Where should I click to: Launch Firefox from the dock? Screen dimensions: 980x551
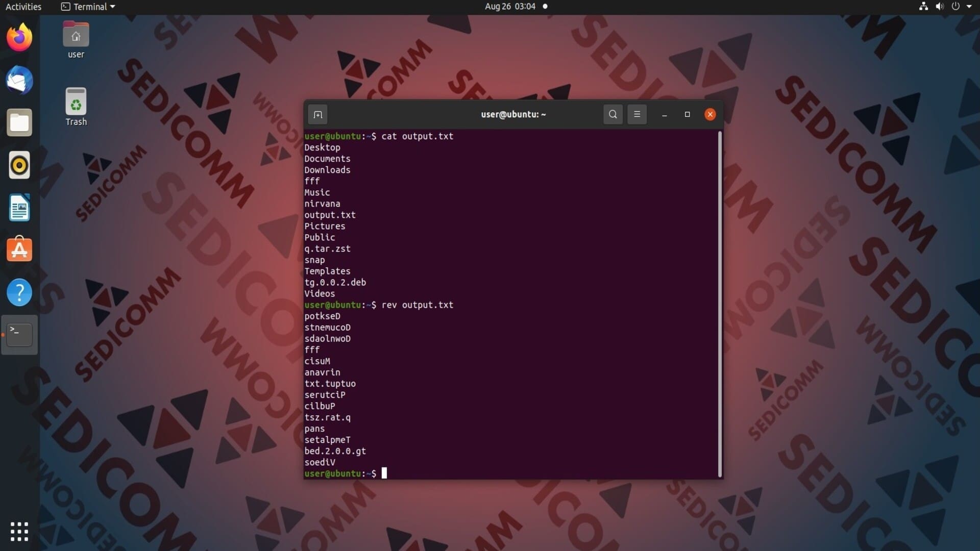(x=19, y=37)
